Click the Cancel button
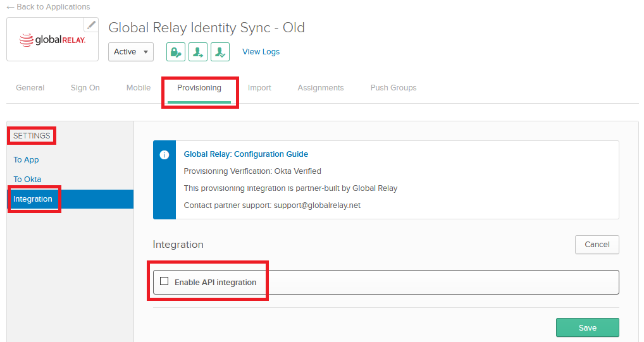The height and width of the screenshot is (342, 644). (x=597, y=245)
